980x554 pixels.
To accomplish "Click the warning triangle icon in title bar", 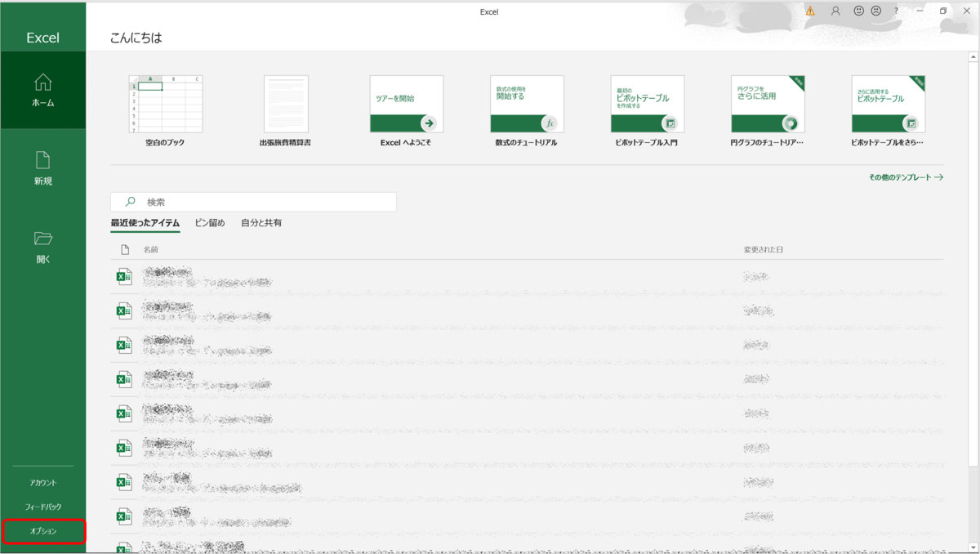I will (810, 11).
